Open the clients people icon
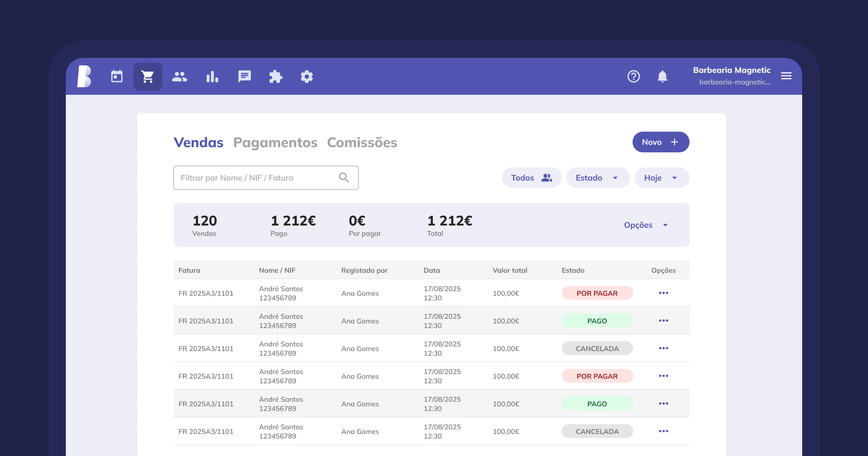The width and height of the screenshot is (868, 456). (x=179, y=76)
